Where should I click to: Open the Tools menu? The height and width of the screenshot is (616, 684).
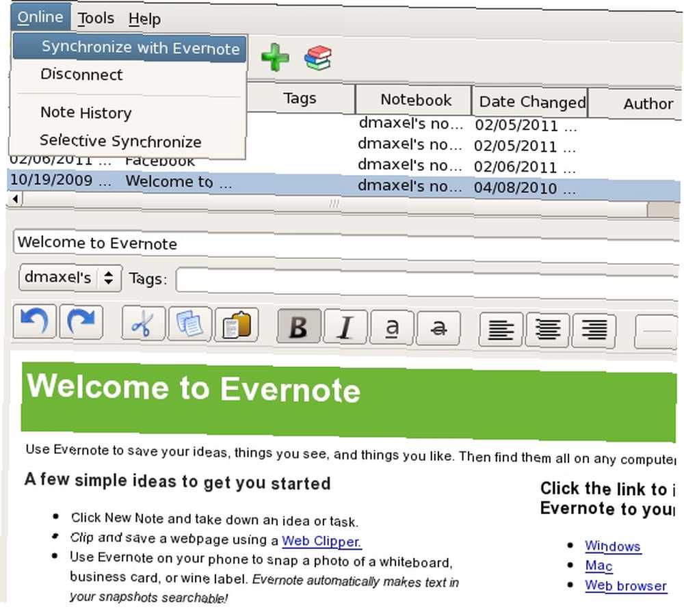click(x=96, y=18)
